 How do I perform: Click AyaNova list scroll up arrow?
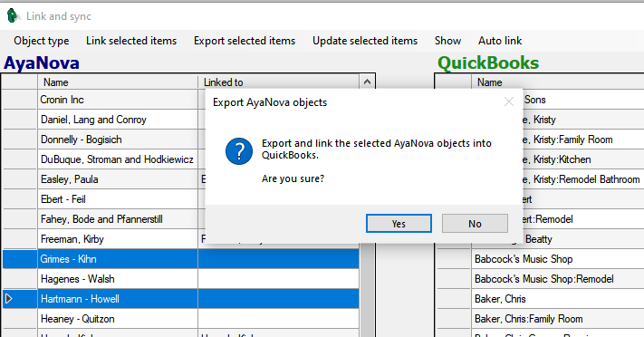367,82
